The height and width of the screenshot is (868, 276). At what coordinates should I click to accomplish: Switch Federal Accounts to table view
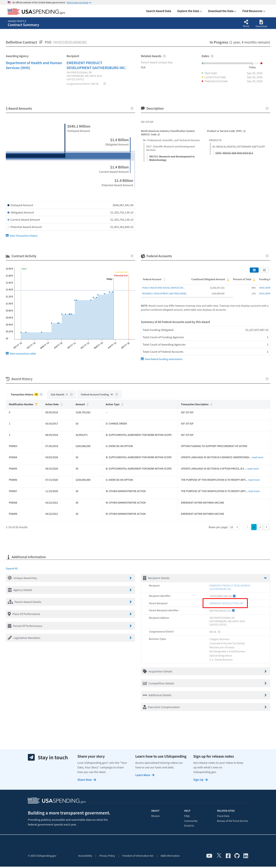tap(254, 270)
